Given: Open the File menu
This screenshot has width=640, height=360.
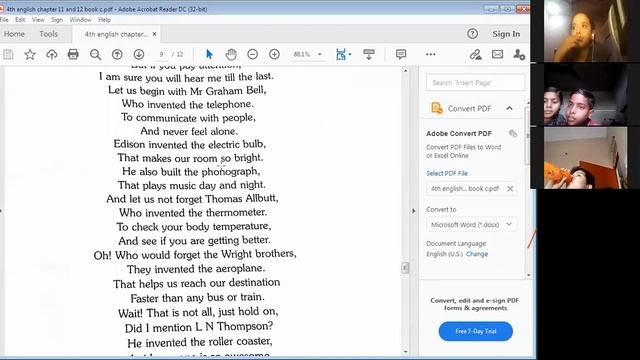Looking at the screenshot, I should pos(4,20).
